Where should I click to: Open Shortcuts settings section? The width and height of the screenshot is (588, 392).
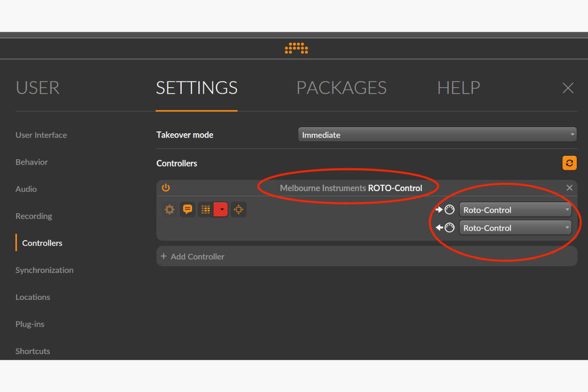33,351
